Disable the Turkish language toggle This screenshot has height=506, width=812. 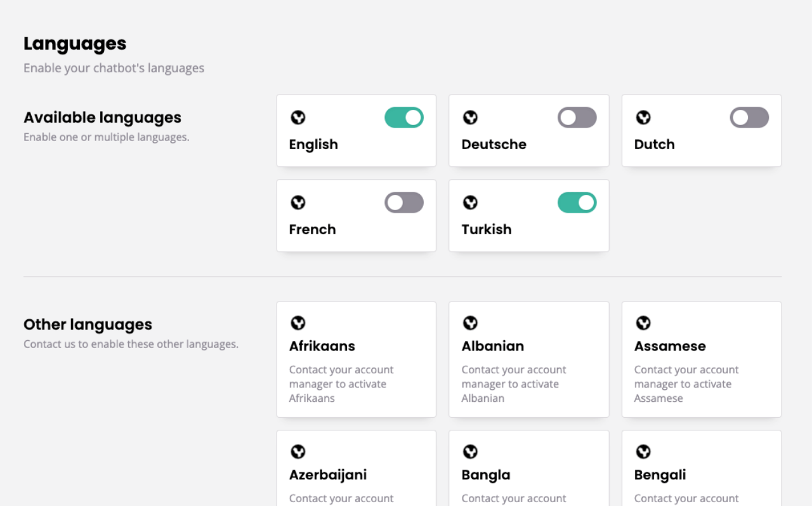577,203
